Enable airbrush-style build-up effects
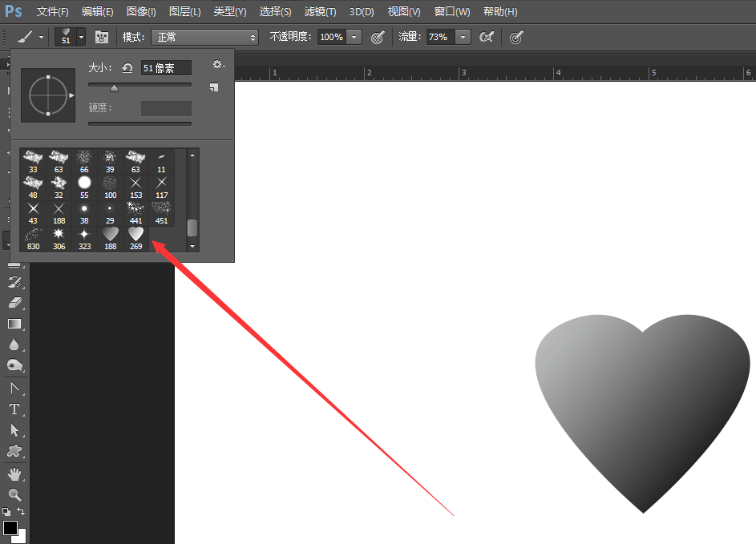 tap(487, 37)
